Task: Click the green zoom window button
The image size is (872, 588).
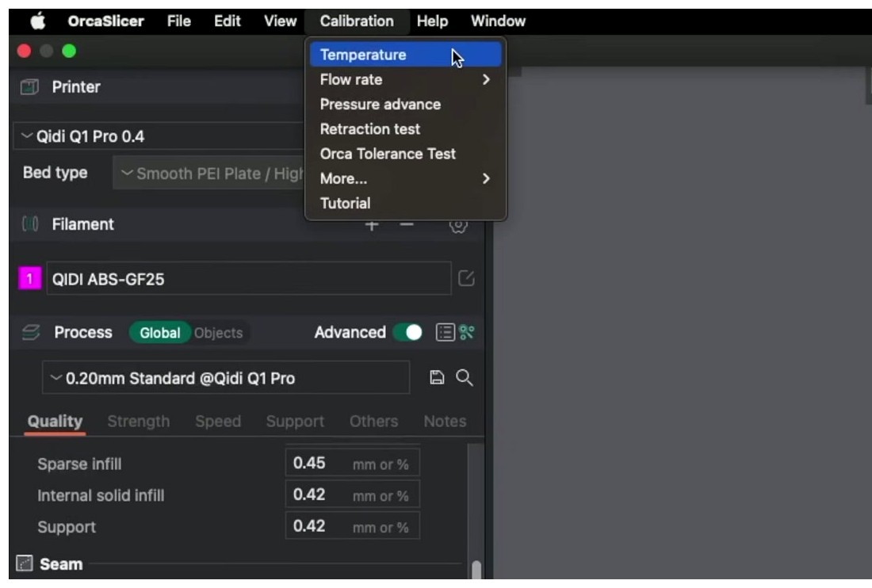Action: (69, 52)
